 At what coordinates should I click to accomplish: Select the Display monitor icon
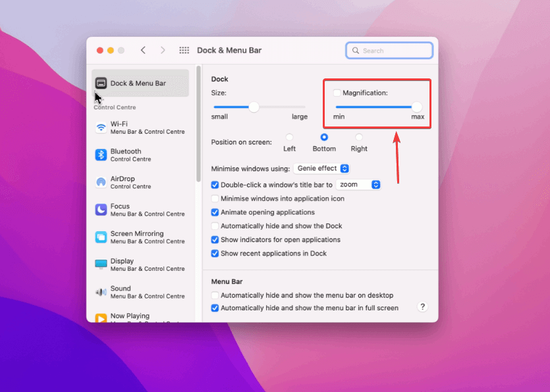click(101, 264)
